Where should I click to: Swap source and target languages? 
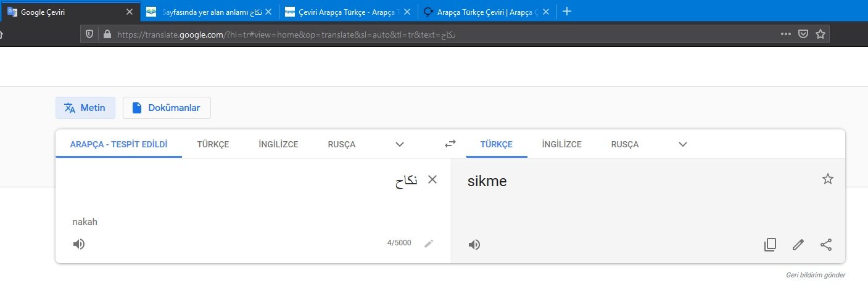point(450,144)
